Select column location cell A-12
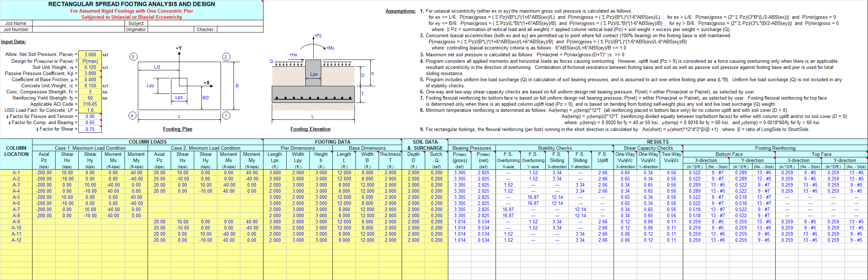The image size is (868, 280). (x=16, y=240)
